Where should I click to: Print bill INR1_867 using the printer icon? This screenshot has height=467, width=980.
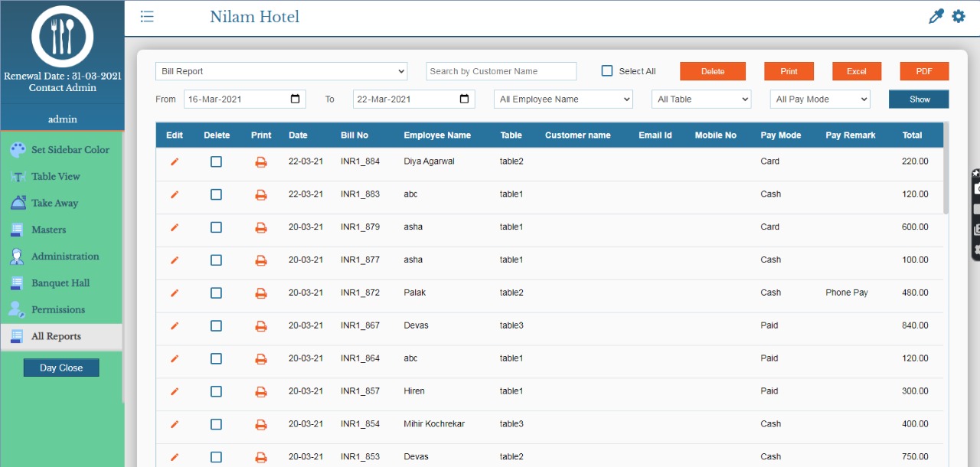(261, 326)
